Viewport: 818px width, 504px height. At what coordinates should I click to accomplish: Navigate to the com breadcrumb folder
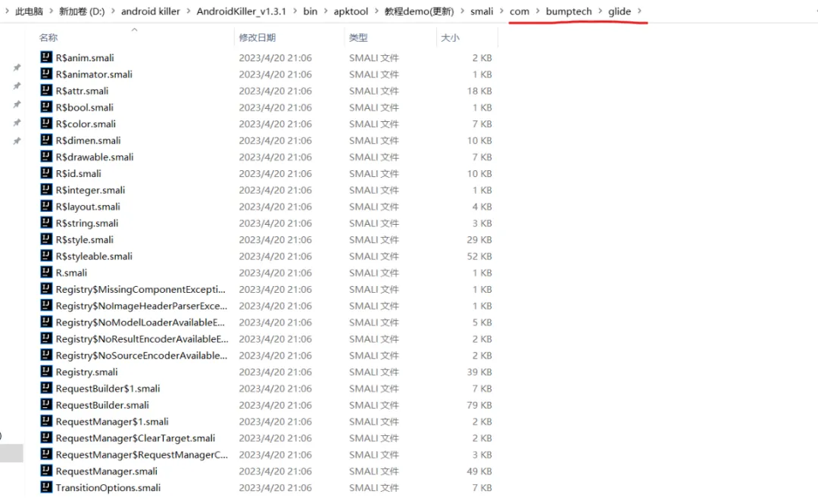click(520, 11)
